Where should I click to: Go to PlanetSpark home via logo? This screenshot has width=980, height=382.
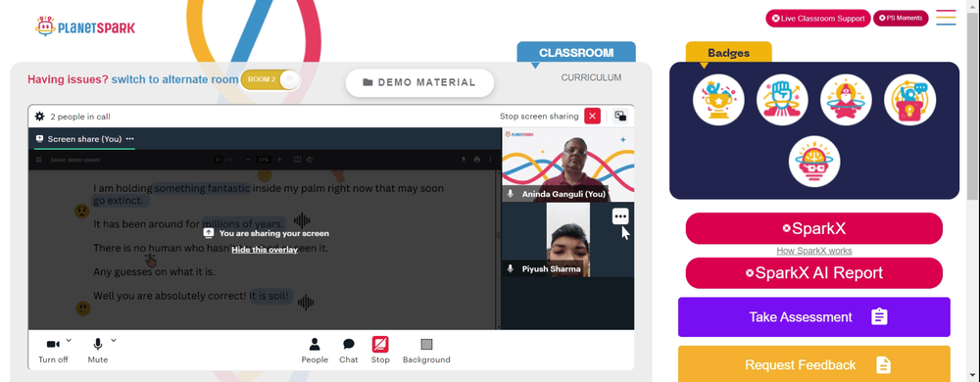click(85, 26)
